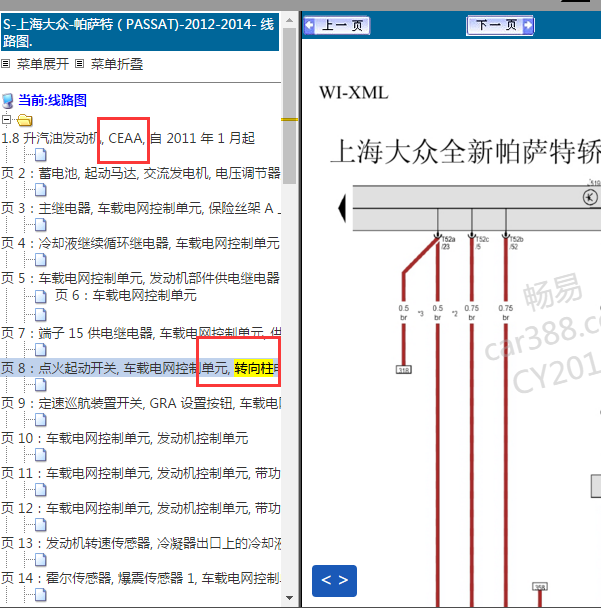601x608 pixels.
Task: Open 页 4 冷却液继续循环继电器 entry
Action: click(141, 243)
